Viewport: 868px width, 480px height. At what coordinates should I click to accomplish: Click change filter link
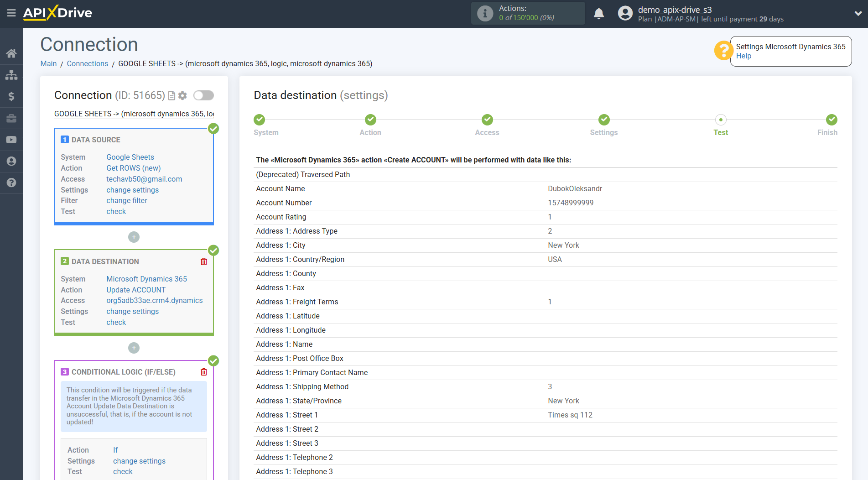[127, 200]
